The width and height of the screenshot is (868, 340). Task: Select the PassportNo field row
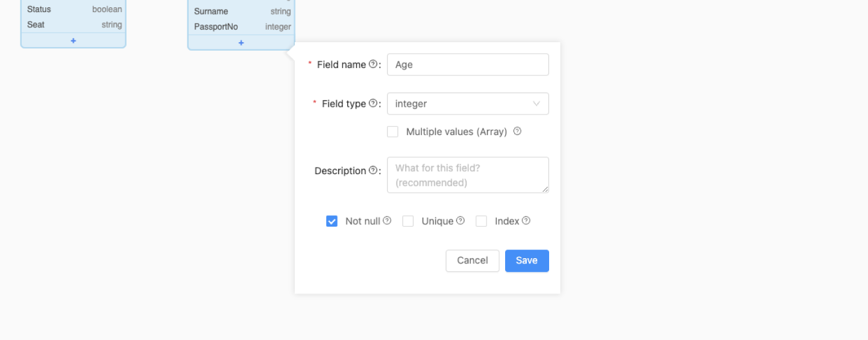pyautogui.click(x=241, y=27)
